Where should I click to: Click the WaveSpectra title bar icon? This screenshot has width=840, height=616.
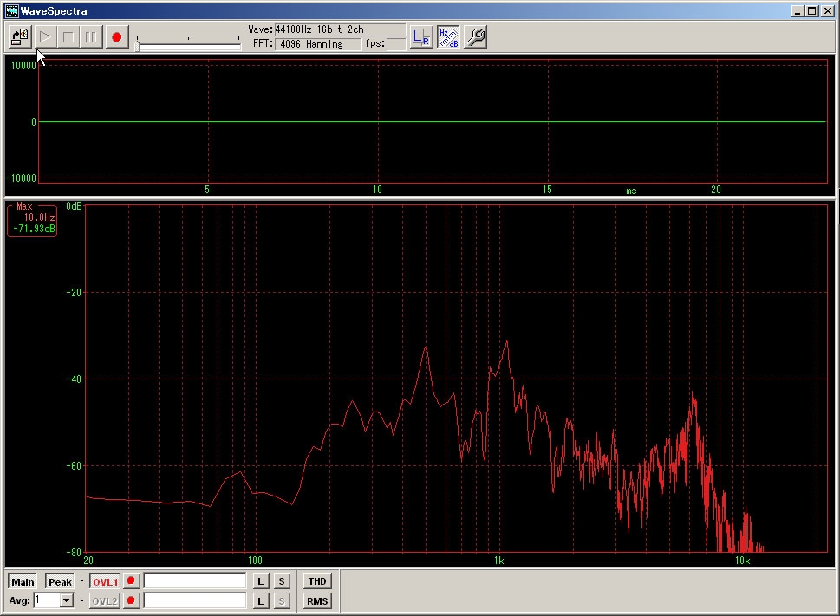(12, 11)
